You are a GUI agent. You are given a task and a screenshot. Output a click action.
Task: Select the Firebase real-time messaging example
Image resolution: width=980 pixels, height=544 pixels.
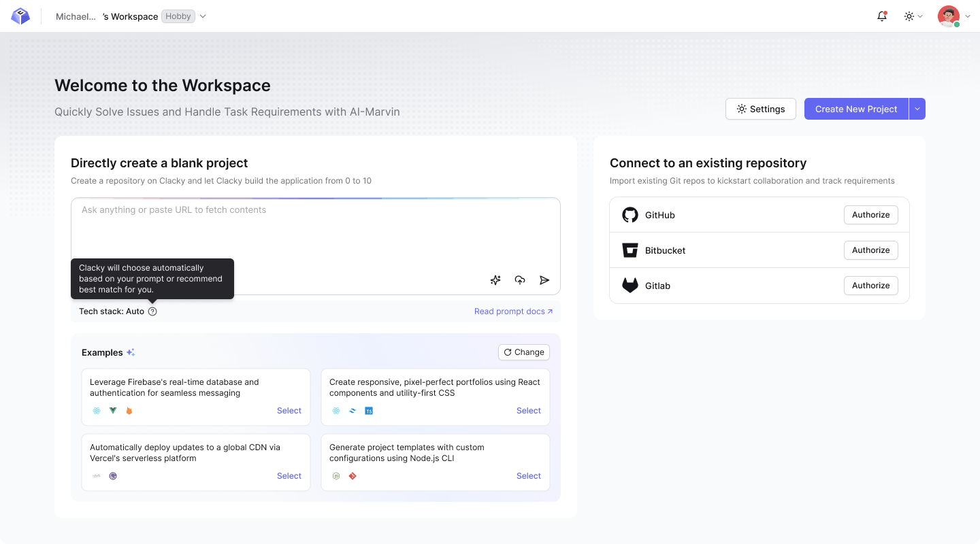point(289,411)
